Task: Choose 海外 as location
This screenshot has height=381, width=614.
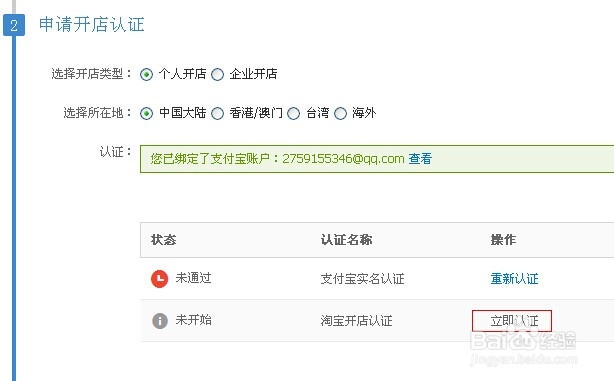Action: pyautogui.click(x=340, y=114)
